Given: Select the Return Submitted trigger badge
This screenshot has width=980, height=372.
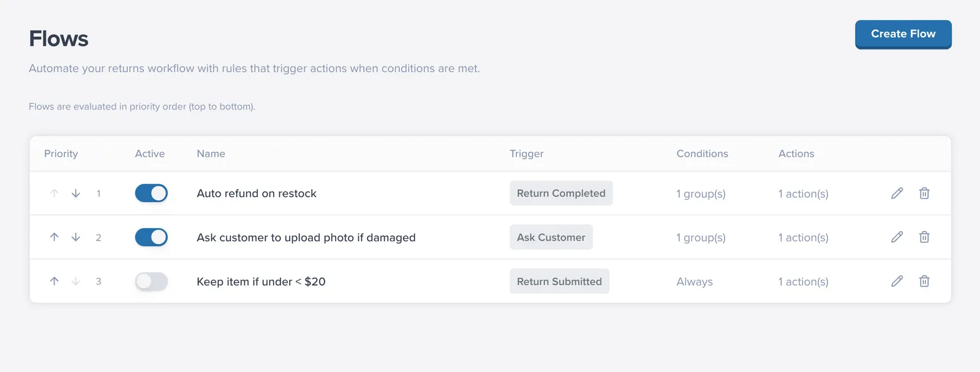Looking at the screenshot, I should click(559, 281).
